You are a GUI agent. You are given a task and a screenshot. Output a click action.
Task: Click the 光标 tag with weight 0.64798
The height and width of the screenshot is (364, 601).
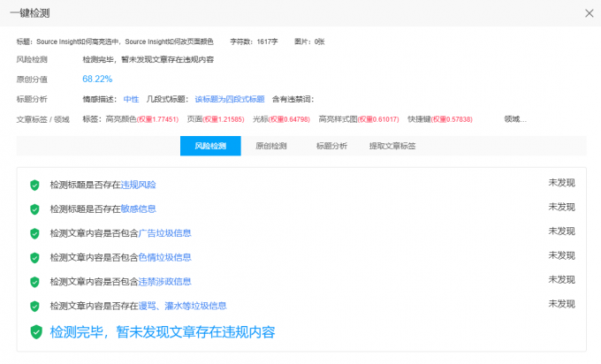pyautogui.click(x=281, y=119)
